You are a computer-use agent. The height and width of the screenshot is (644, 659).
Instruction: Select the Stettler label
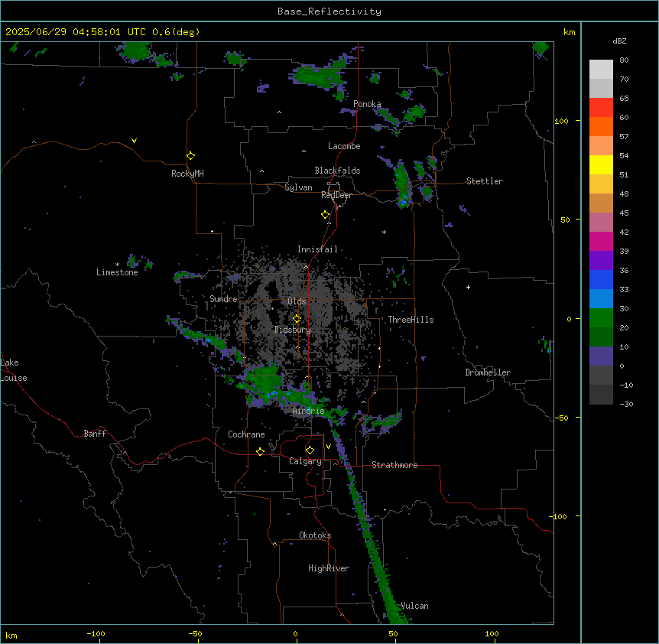click(485, 181)
